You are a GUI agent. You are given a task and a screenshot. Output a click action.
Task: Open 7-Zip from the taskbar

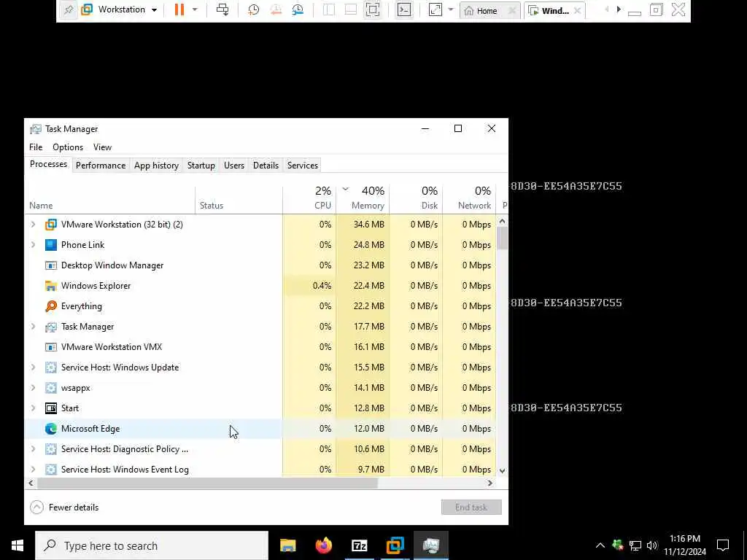pos(359,545)
